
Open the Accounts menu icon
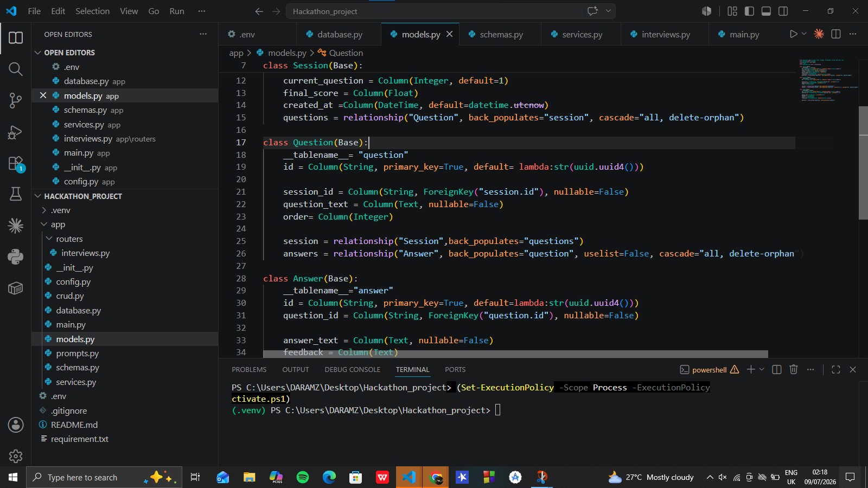[16, 425]
